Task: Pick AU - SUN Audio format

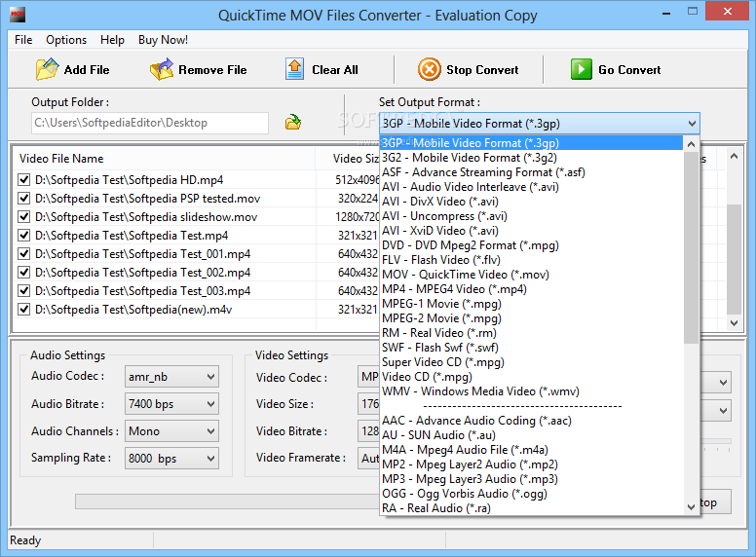Action: (532, 435)
